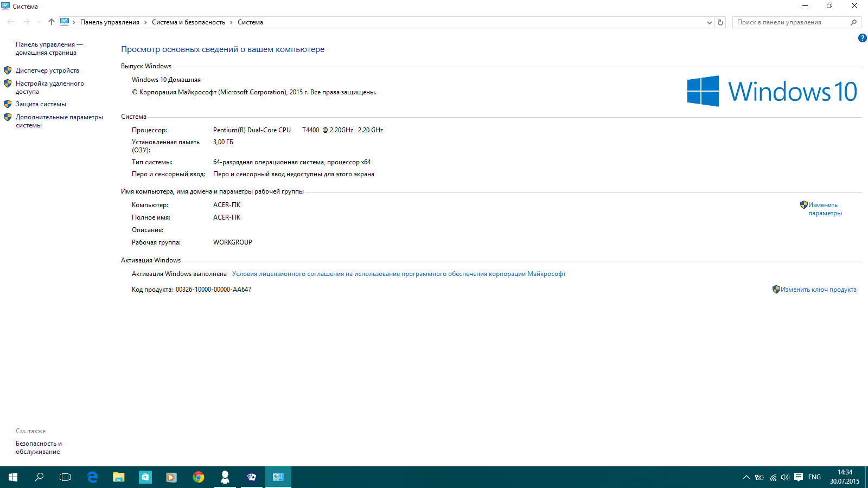
Task: Click the computer icon in address bar
Action: point(65,22)
